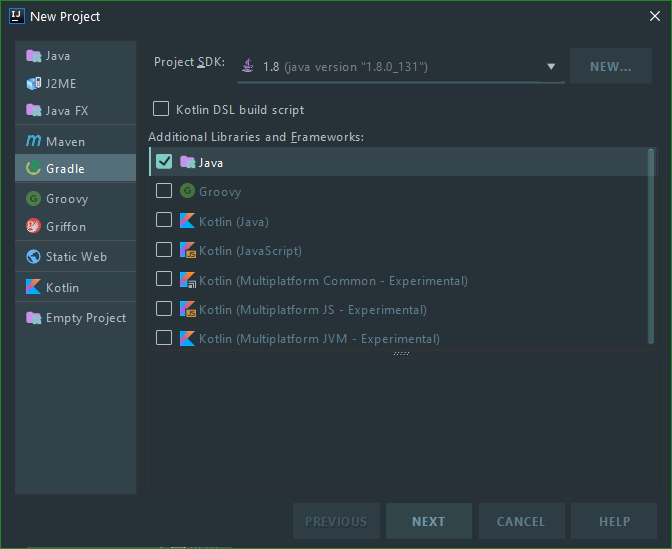Select Java FX project type

[75, 110]
